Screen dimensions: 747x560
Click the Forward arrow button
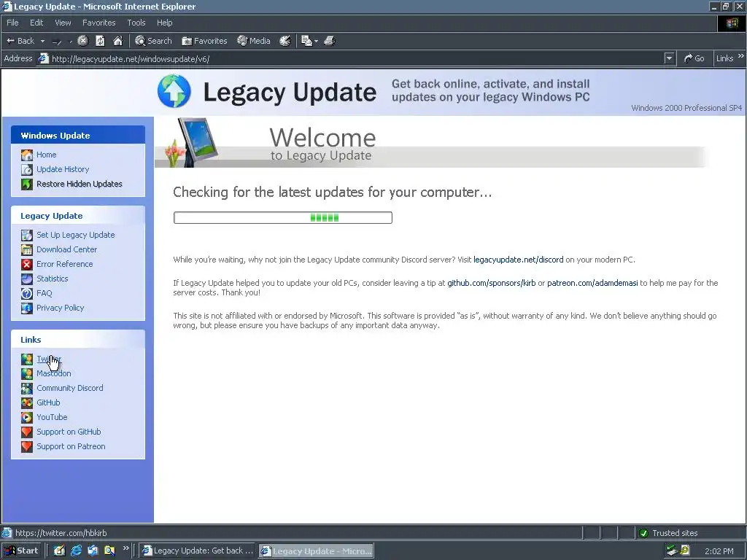pos(57,42)
